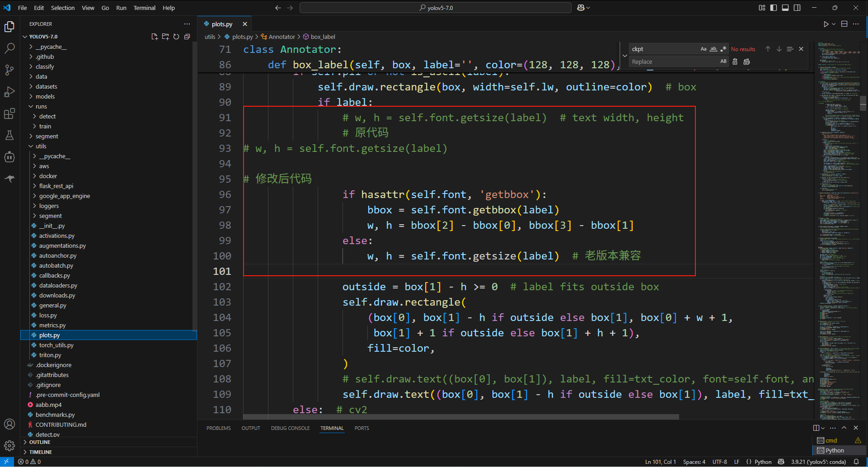Collapse all folders in Explorer
Image resolution: width=868 pixels, height=467 pixels.
pos(187,37)
